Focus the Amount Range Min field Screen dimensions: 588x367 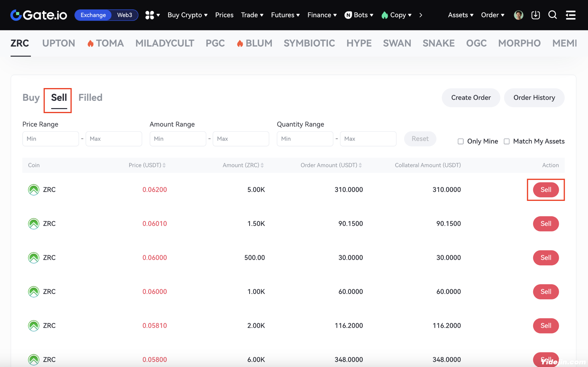[x=178, y=139]
